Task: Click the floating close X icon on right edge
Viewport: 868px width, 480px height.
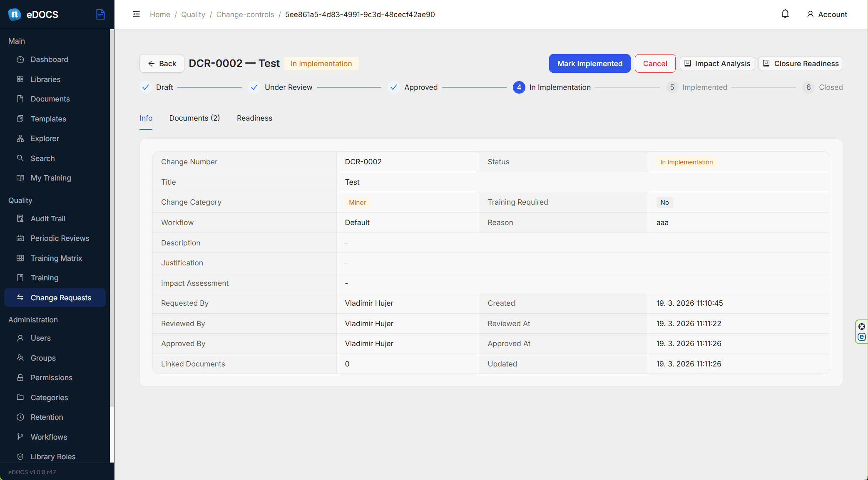Action: click(x=862, y=327)
